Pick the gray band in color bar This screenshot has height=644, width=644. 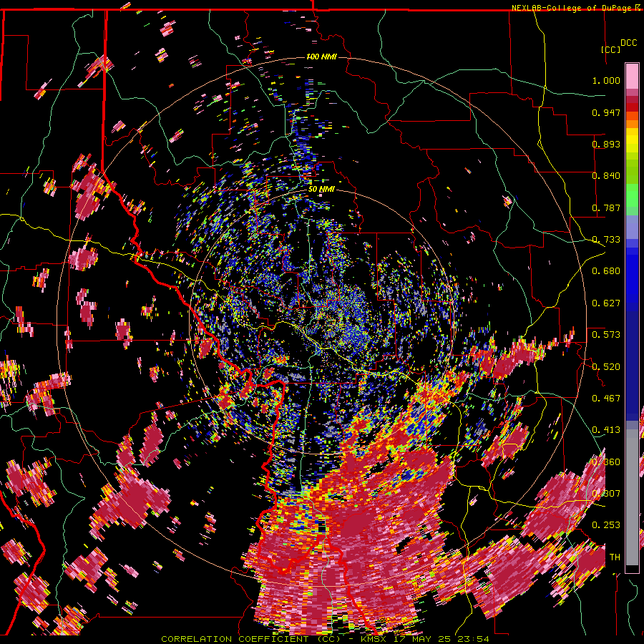click(632, 497)
